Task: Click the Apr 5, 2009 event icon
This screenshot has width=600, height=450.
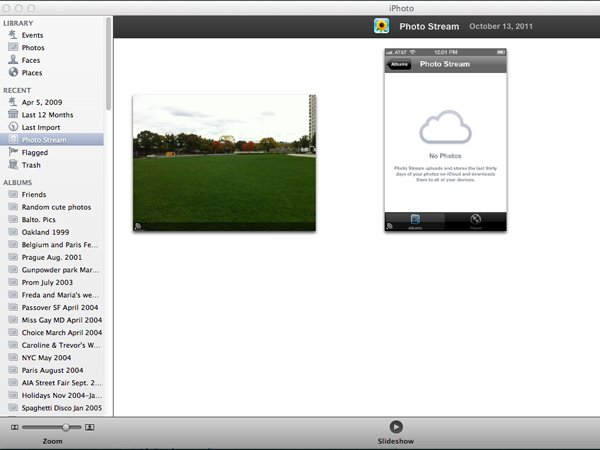Action: (x=13, y=102)
